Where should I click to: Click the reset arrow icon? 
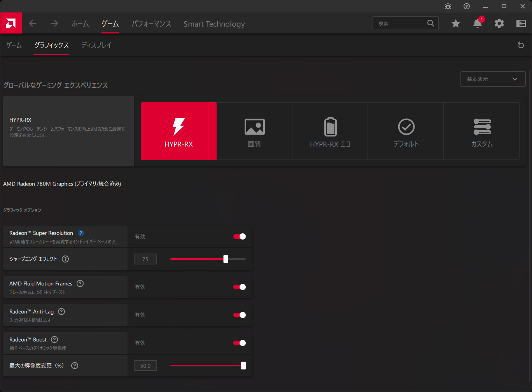(521, 45)
